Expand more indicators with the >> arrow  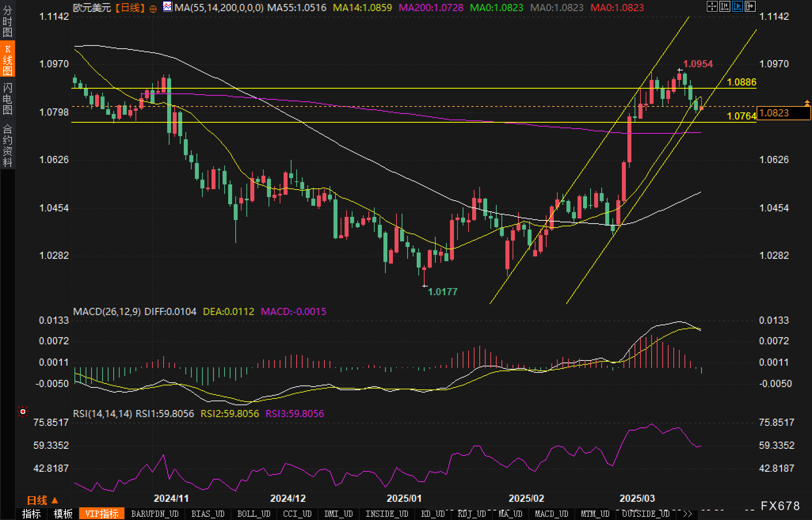tap(688, 514)
